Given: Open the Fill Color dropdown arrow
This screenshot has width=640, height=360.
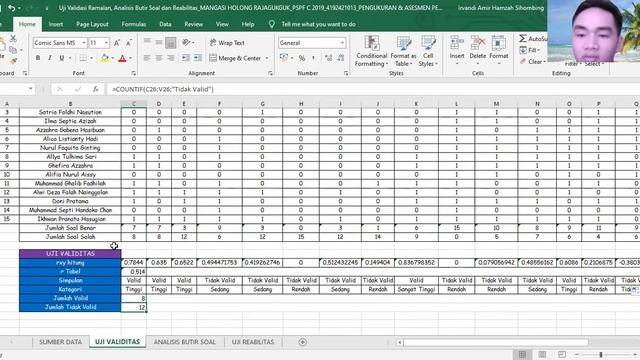Looking at the screenshot, I should 113,58.
